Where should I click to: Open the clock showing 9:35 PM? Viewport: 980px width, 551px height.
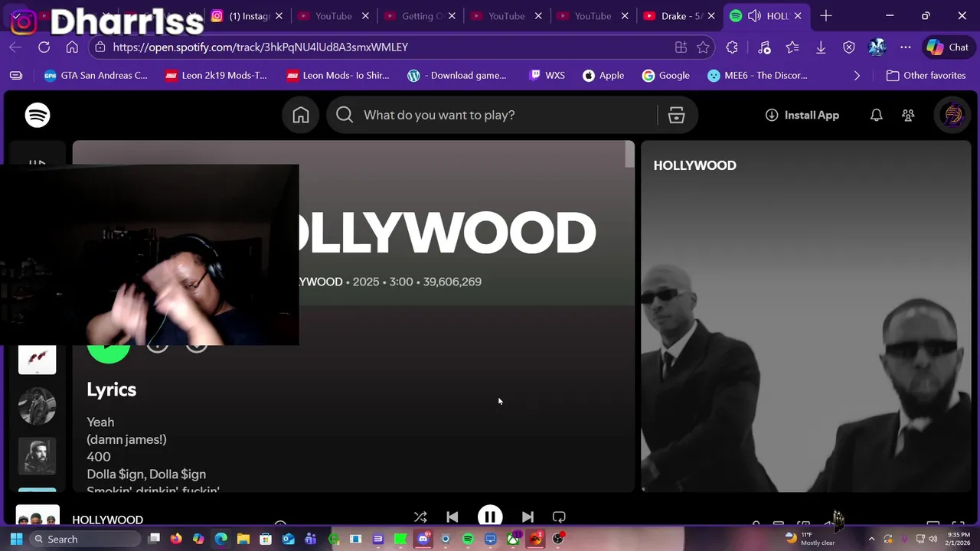click(x=959, y=539)
